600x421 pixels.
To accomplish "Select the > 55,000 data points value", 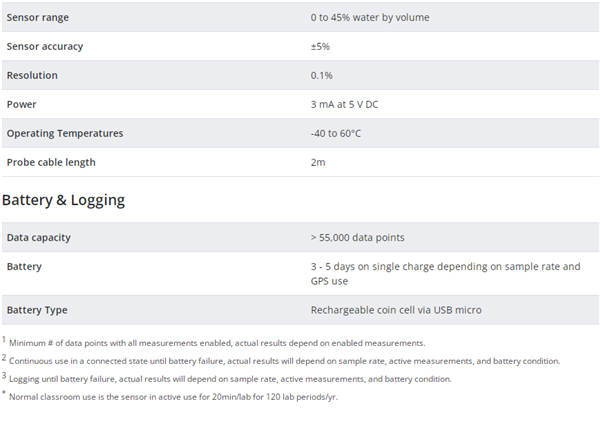I will pyautogui.click(x=357, y=238).
